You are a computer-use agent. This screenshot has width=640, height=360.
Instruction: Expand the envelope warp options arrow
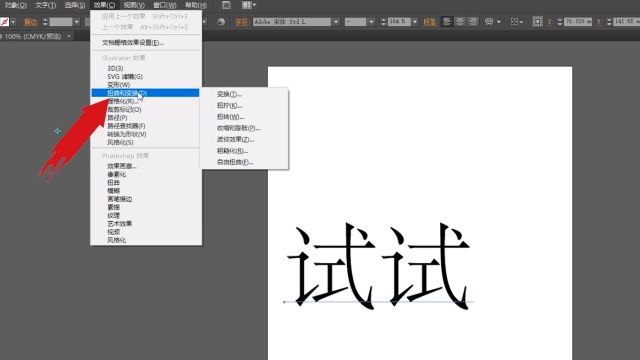pos(498,22)
